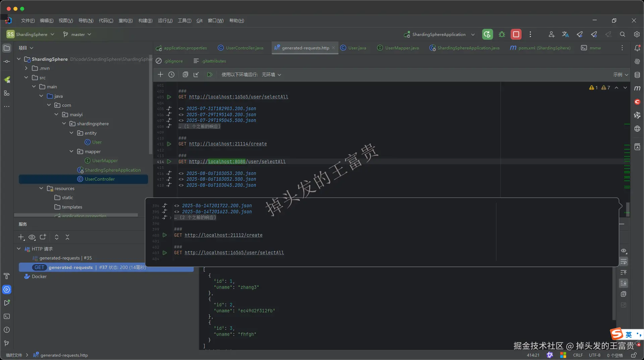Screen dimensions: 644x360
Task: Rerun ShardingSphereApplication with the green button
Action: pos(487,34)
